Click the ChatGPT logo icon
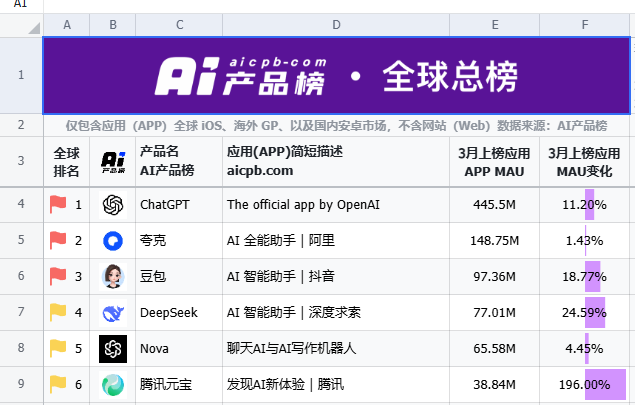This screenshot has height=405, width=635. [x=113, y=205]
